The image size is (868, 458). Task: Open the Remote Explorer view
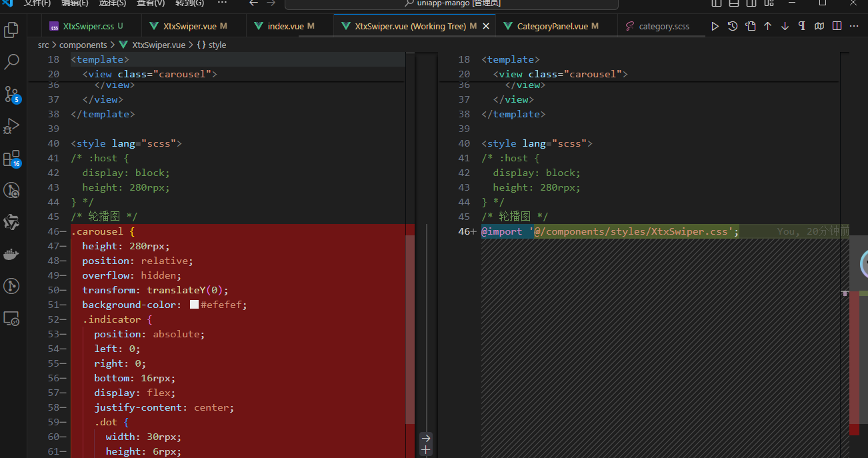(x=11, y=319)
